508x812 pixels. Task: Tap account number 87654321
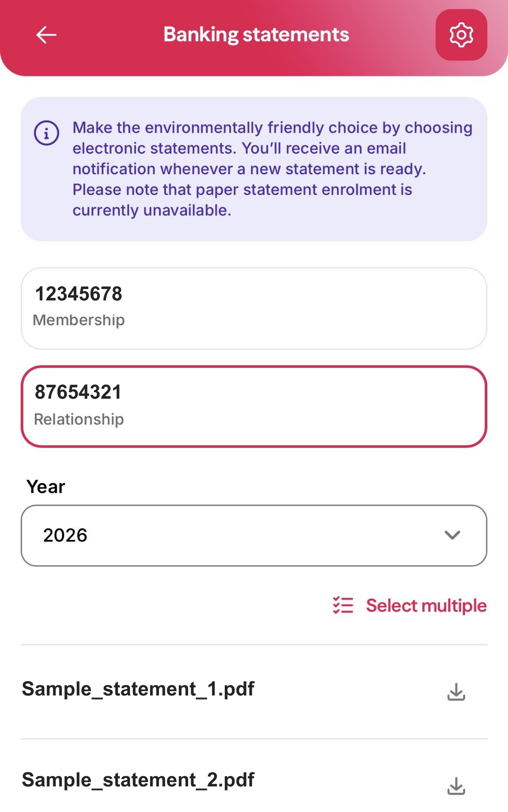click(78, 392)
